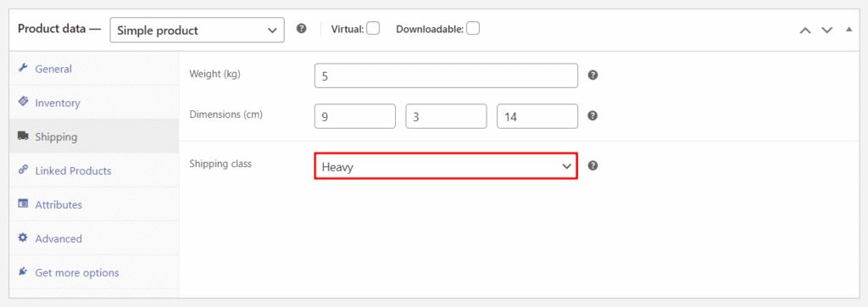The image size is (868, 307).
Task: Click the Advanced gear icon
Action: pyautogui.click(x=23, y=238)
